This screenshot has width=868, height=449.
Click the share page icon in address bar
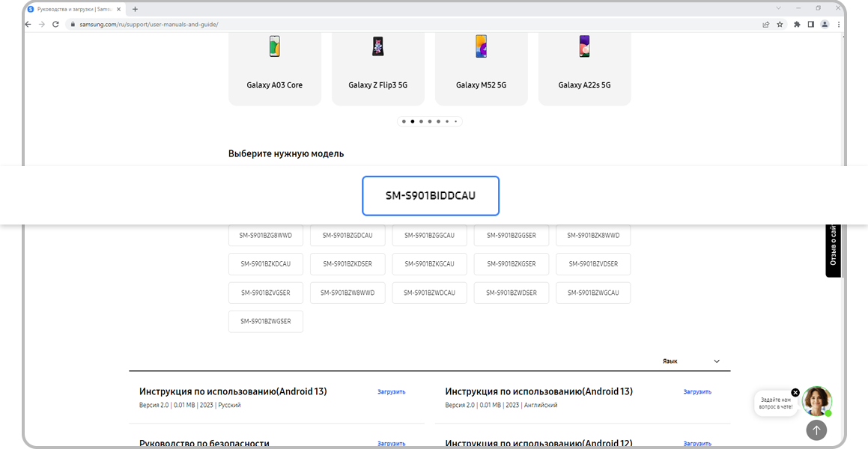click(x=765, y=25)
